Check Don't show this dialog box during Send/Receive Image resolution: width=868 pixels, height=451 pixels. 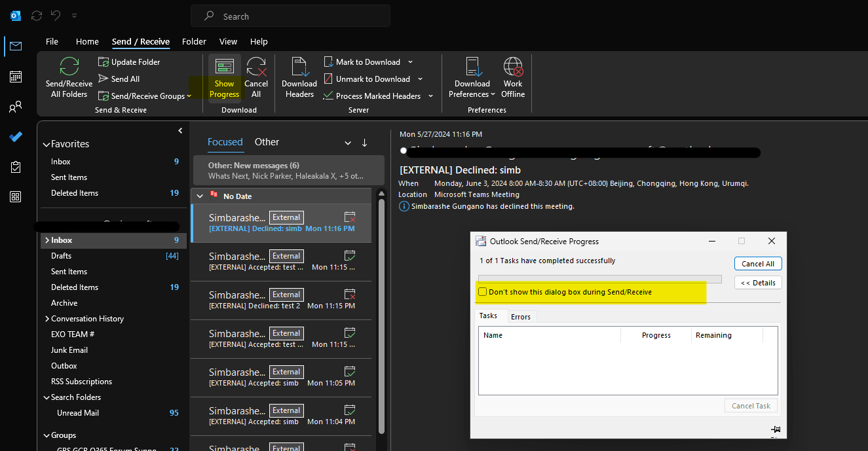[483, 292]
